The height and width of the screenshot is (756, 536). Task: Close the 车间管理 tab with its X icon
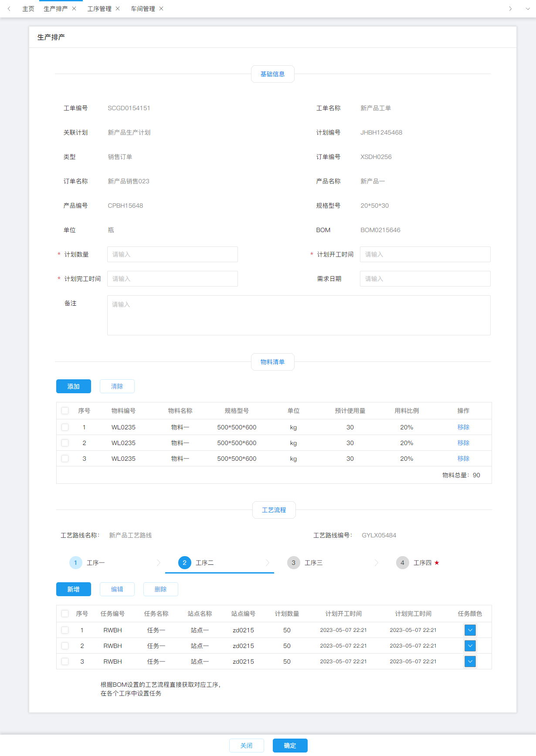161,9
